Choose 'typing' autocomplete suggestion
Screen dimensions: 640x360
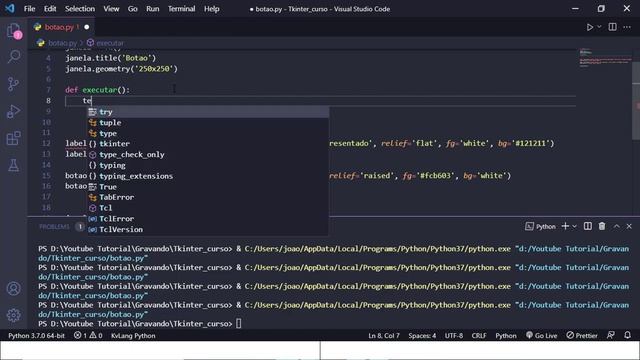click(208, 165)
